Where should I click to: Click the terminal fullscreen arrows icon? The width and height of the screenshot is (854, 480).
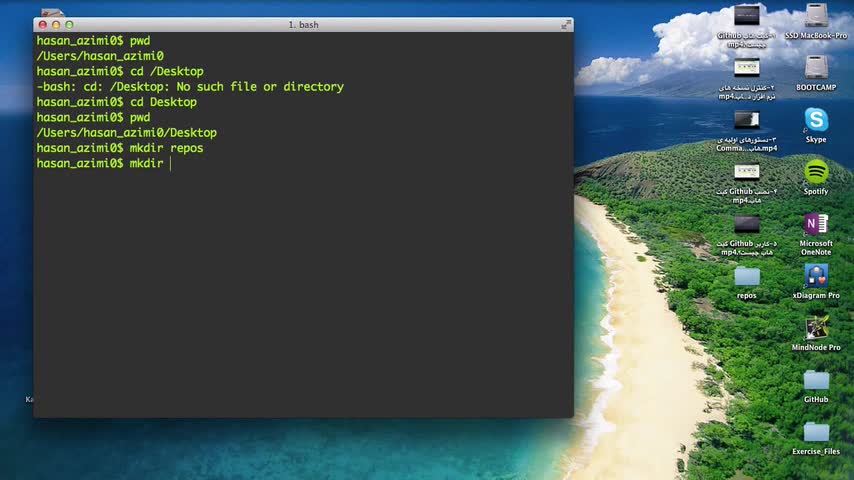point(566,25)
